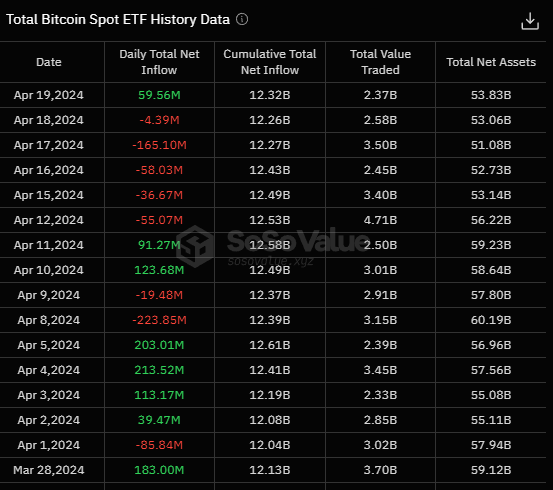Select the Daily Total Net Inflow header
553x490 pixels.
(x=159, y=62)
